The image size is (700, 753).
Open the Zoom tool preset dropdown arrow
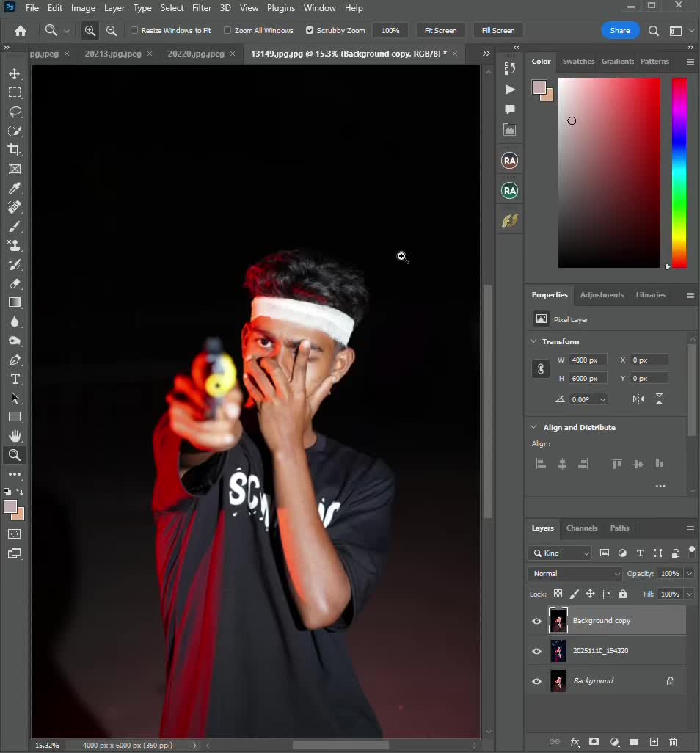[66, 31]
